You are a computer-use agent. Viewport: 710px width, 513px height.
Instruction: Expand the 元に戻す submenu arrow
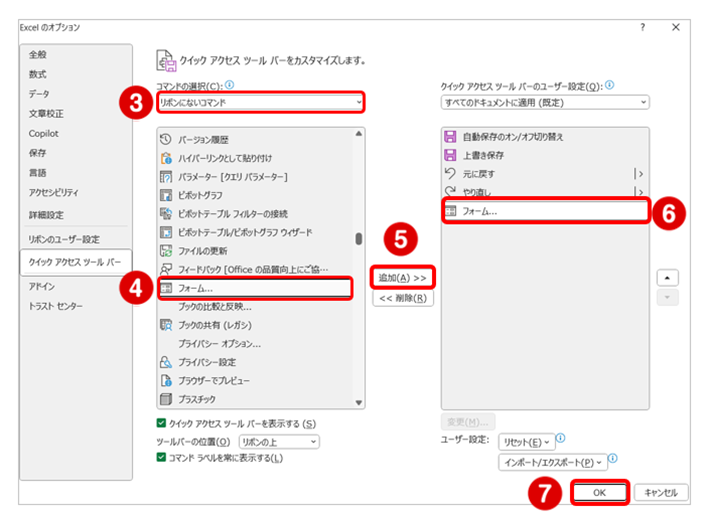639,174
